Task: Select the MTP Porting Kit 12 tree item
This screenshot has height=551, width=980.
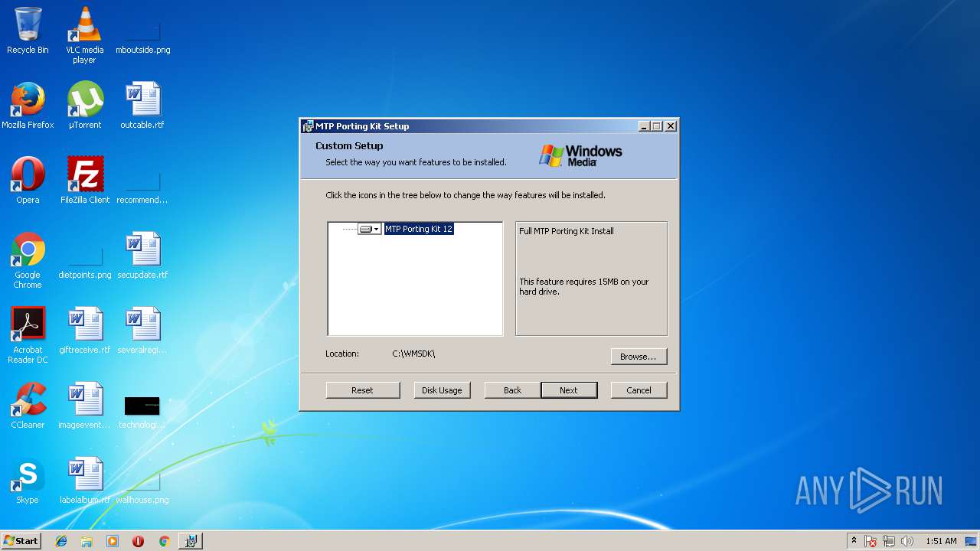Action: 419,229
